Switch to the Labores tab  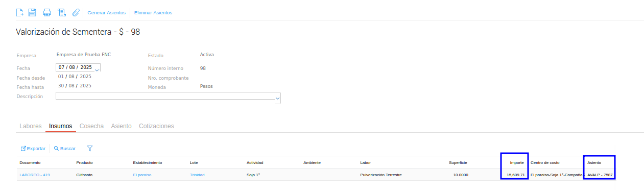tap(31, 126)
